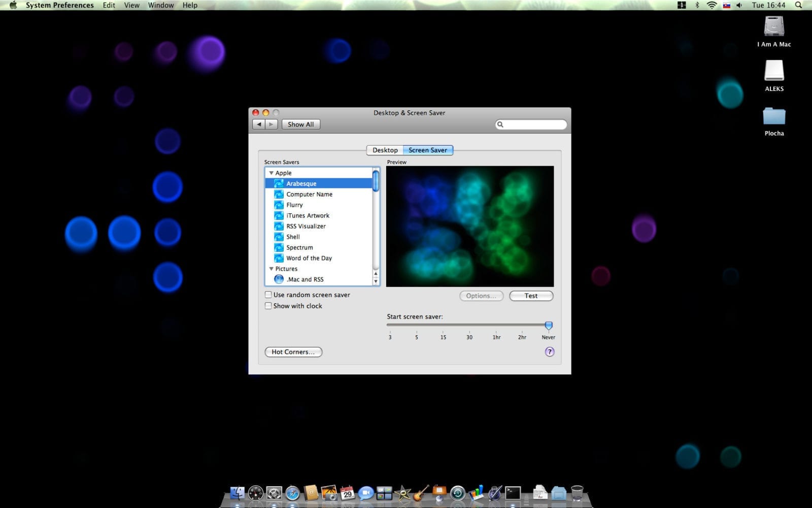Collapse the Pictures group triangle
Image resolution: width=812 pixels, height=508 pixels.
(x=271, y=269)
